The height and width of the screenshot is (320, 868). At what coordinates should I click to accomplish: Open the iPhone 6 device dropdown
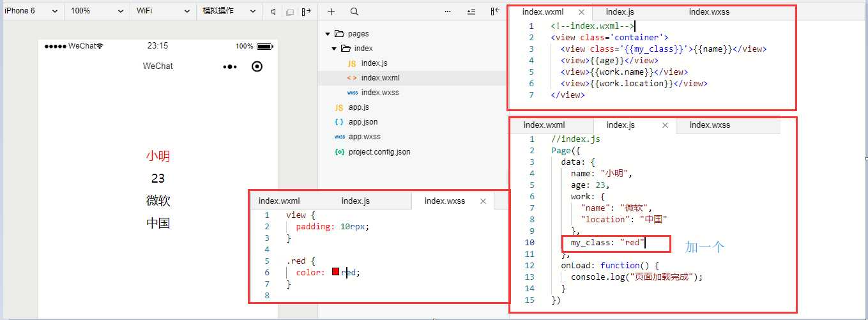point(32,11)
